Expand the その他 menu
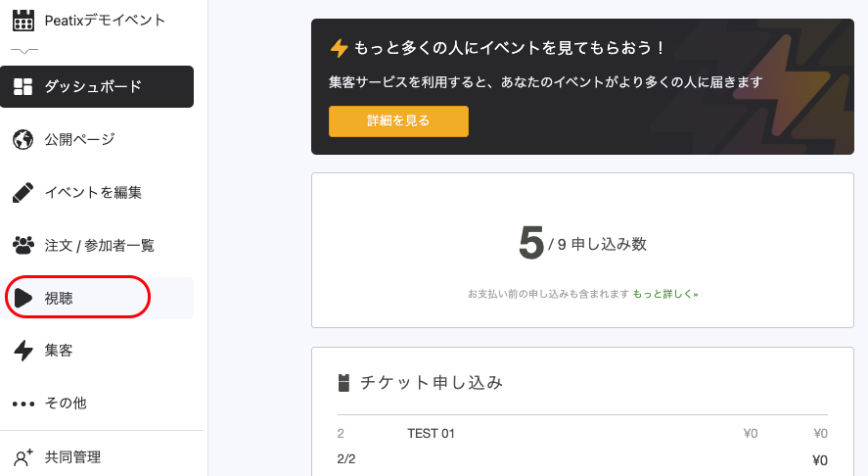Screen dimensions: 868x476 coord(97,404)
